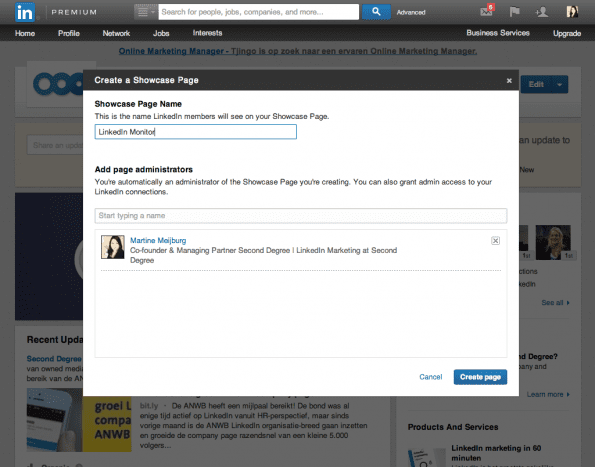Screen dimensions: 595x467
Task: Click the blonde woman connection photo
Action: coord(553,242)
